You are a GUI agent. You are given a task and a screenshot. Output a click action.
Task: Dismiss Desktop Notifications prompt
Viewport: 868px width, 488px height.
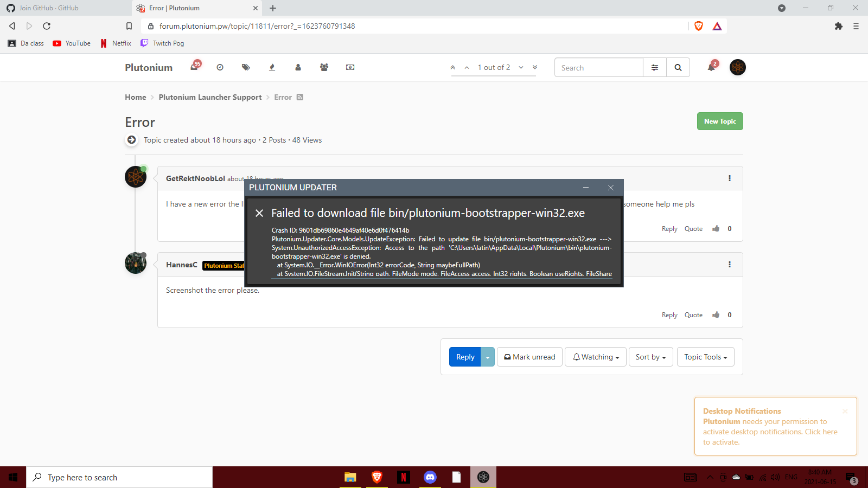(845, 411)
